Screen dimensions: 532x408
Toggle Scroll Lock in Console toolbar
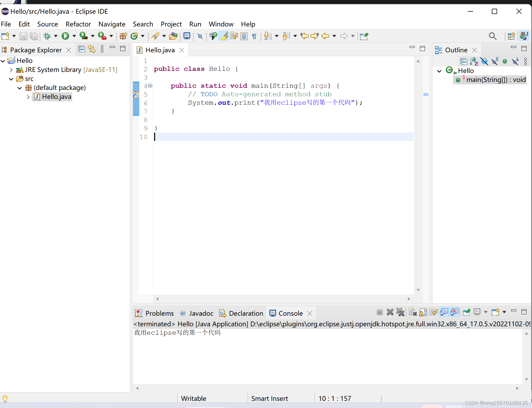click(423, 312)
